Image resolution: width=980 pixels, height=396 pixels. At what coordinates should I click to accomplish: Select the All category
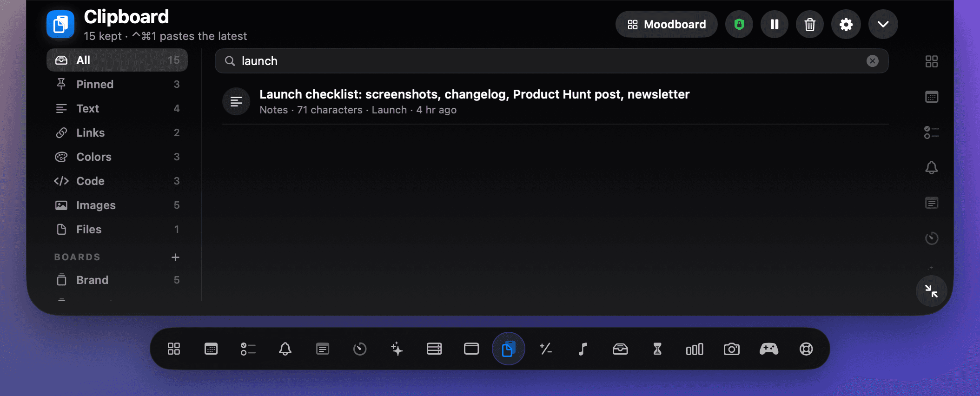117,60
